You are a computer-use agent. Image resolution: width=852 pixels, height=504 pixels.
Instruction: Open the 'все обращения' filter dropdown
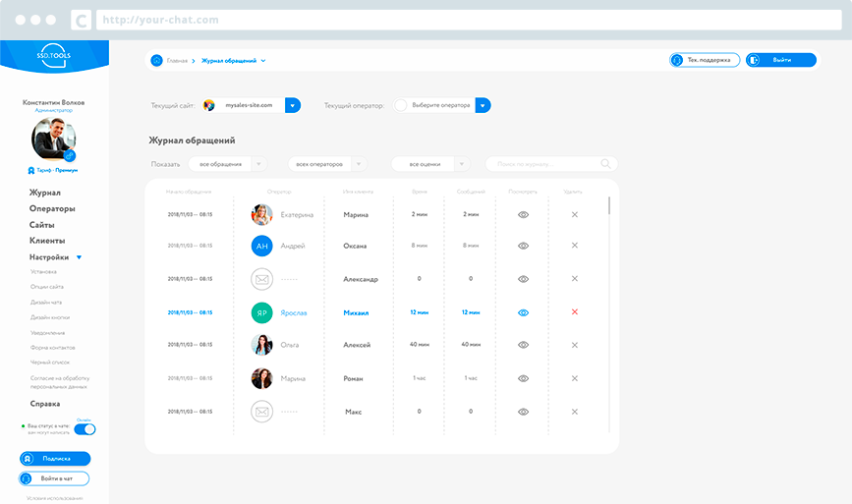(228, 164)
